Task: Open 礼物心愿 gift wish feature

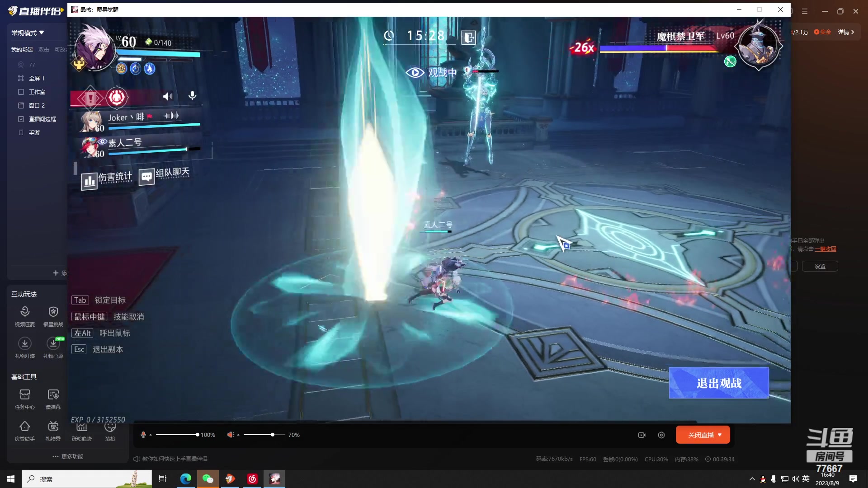Action: (53, 347)
